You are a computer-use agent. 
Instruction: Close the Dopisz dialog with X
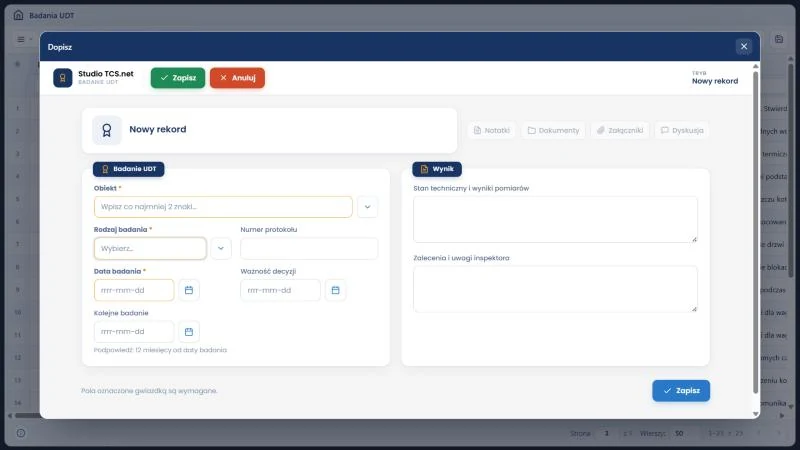tap(744, 46)
